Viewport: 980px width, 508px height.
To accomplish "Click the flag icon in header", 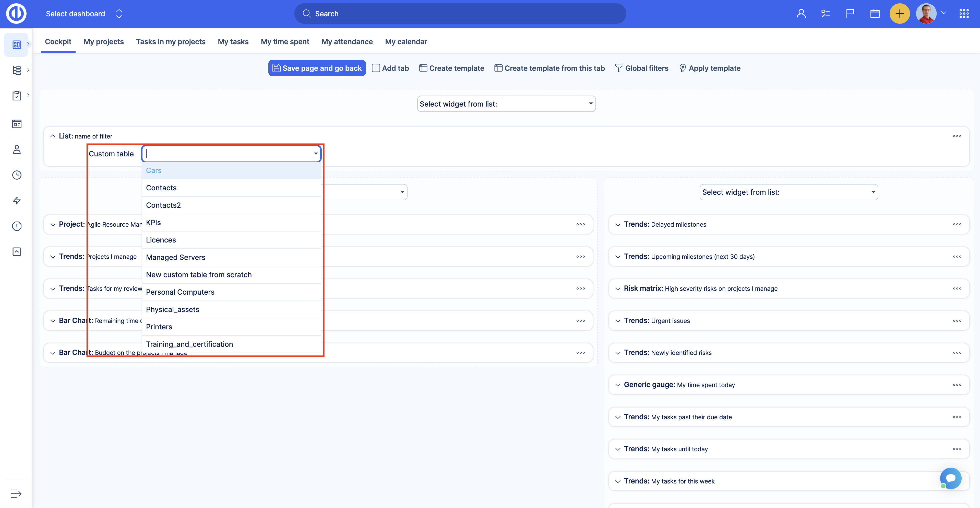I will 850,14.
